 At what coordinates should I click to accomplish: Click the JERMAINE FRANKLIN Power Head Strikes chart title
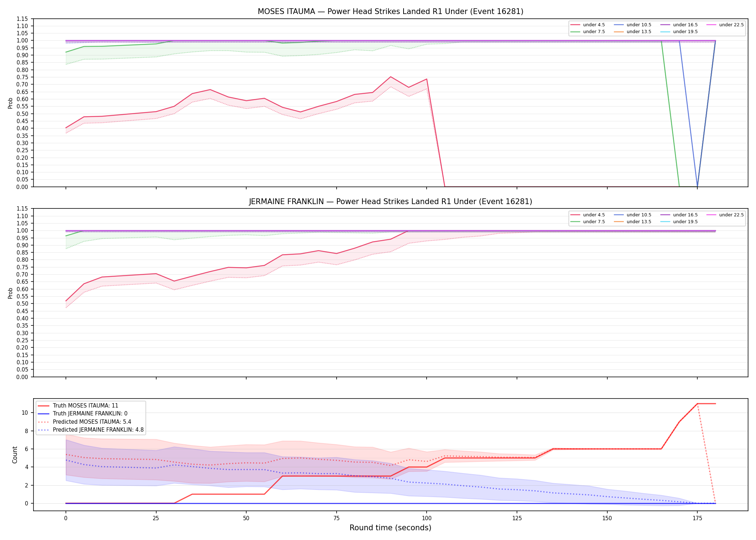pyautogui.click(x=390, y=202)
